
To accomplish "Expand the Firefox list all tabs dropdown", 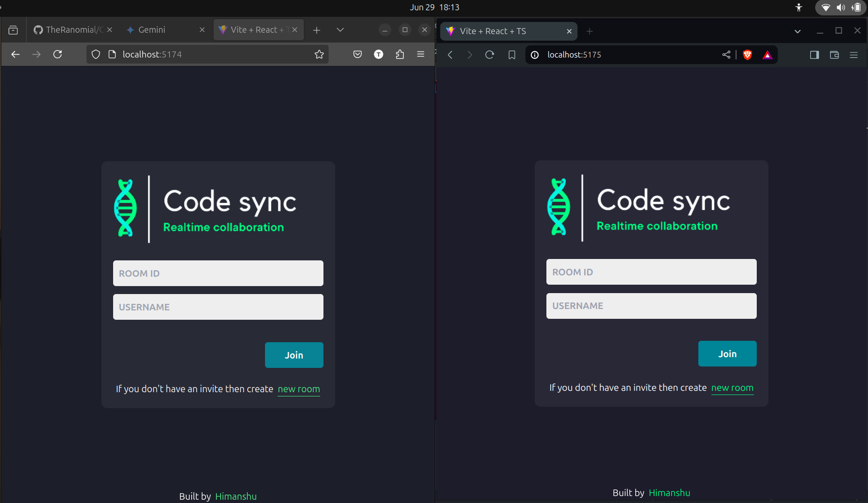I will pos(340,30).
